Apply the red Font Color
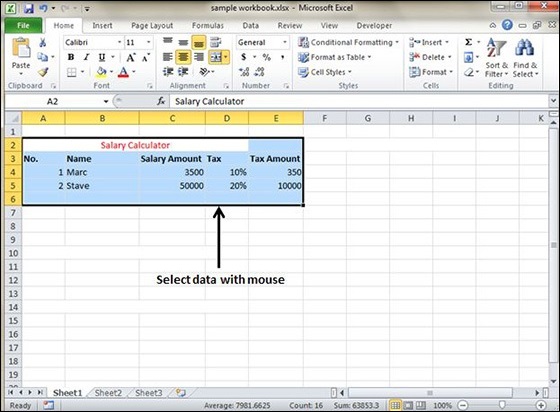Image resolution: width=560 pixels, height=412 pixels. click(123, 72)
